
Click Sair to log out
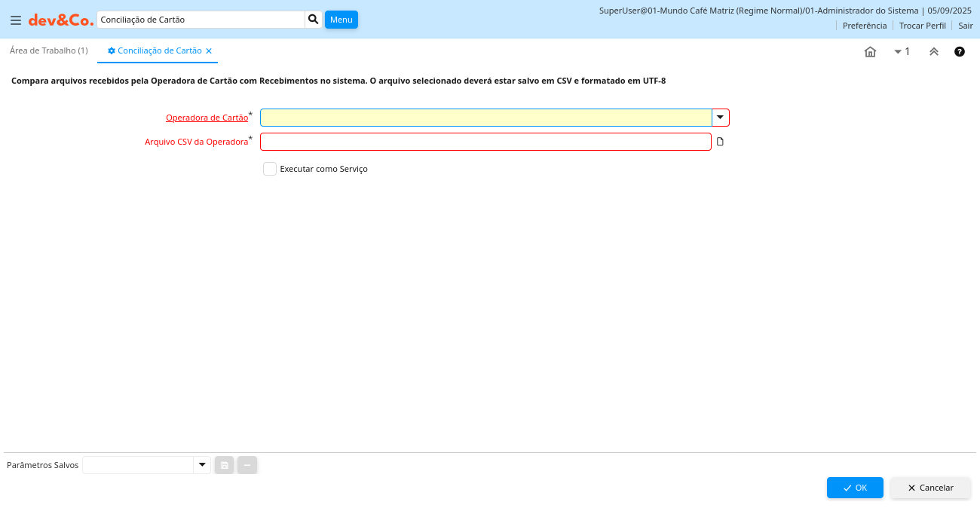tap(966, 26)
